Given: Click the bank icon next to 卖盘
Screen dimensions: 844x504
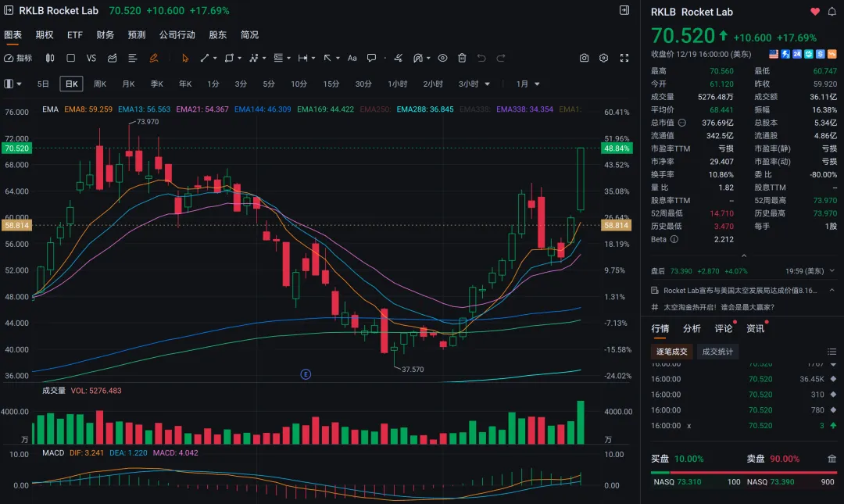Looking at the screenshot, I should pyautogui.click(x=831, y=459).
